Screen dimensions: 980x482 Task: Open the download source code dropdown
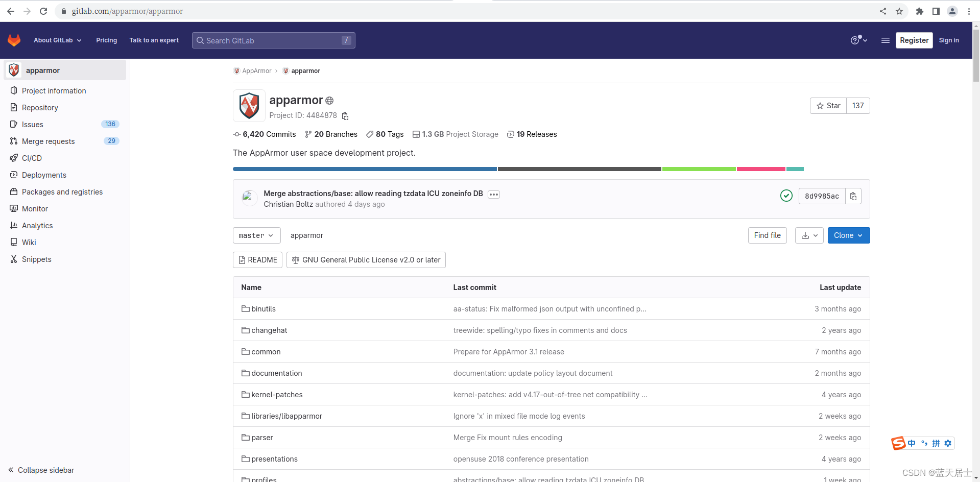click(x=809, y=235)
